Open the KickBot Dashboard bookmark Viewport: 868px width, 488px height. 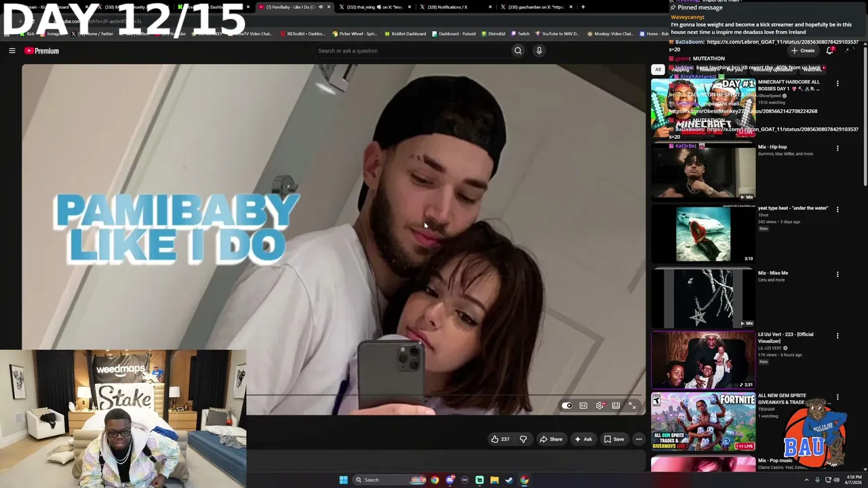[x=406, y=34]
